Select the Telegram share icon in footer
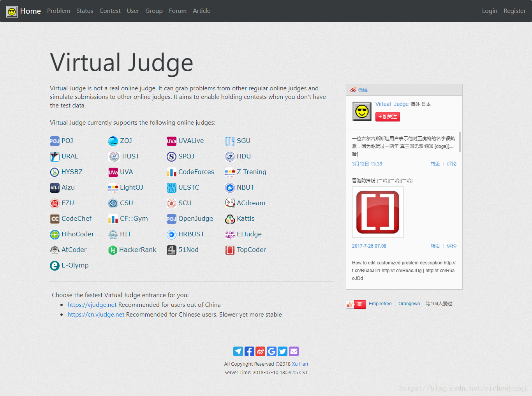The image size is (532, 396). coord(238,351)
